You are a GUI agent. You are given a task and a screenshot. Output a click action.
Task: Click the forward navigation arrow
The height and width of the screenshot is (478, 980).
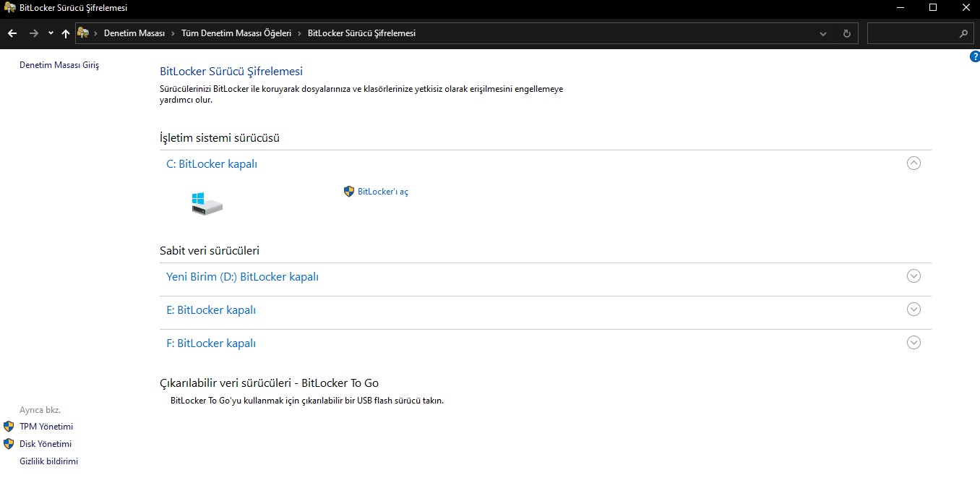[x=33, y=33]
